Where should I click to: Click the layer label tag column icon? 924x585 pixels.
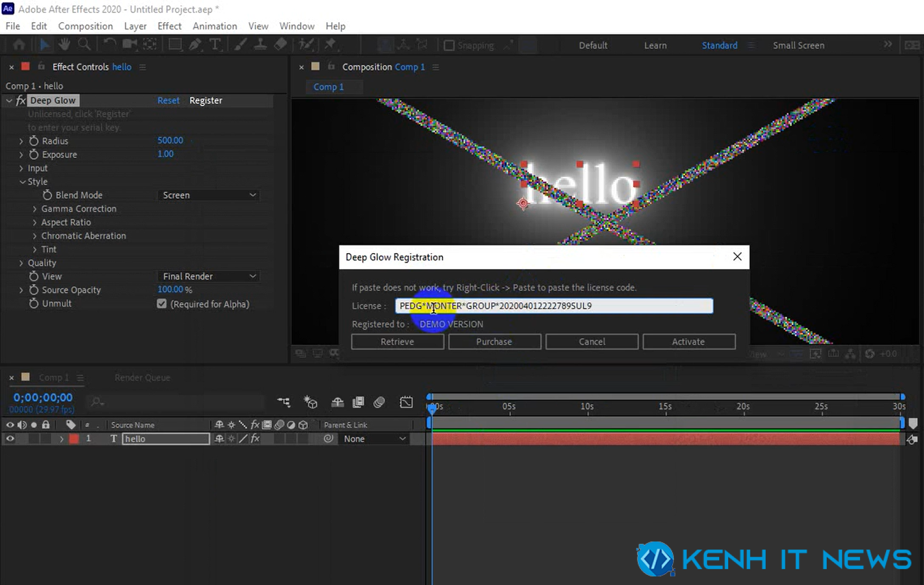click(71, 425)
